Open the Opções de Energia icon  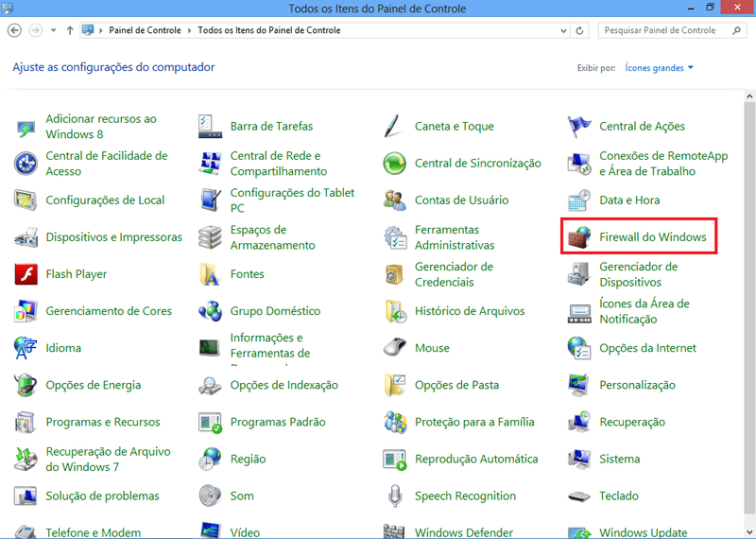pyautogui.click(x=26, y=385)
